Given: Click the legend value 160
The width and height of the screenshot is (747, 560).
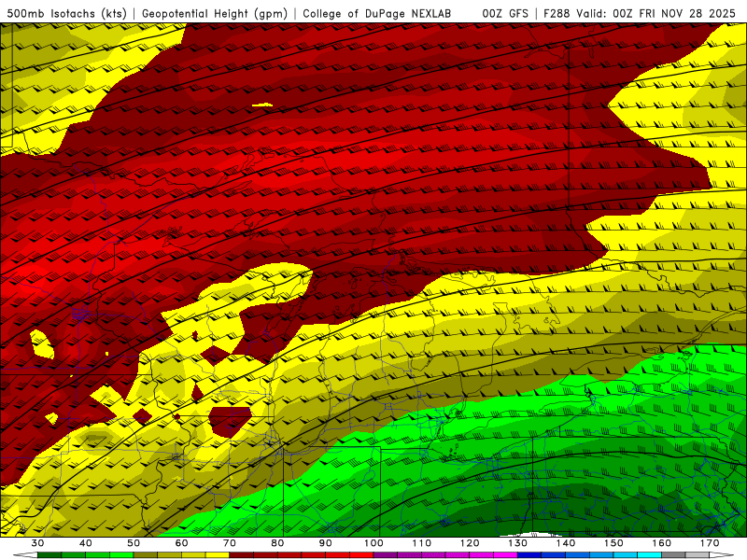Looking at the screenshot, I should (x=662, y=543).
